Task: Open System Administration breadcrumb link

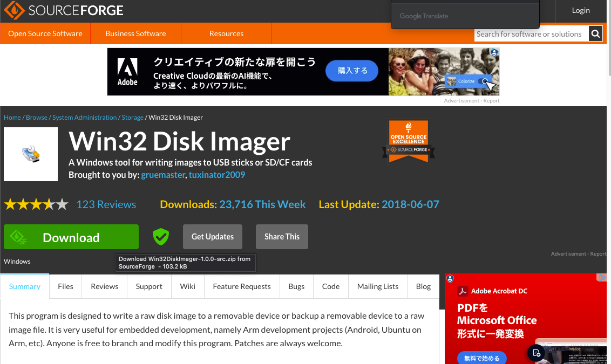Action: (85, 117)
